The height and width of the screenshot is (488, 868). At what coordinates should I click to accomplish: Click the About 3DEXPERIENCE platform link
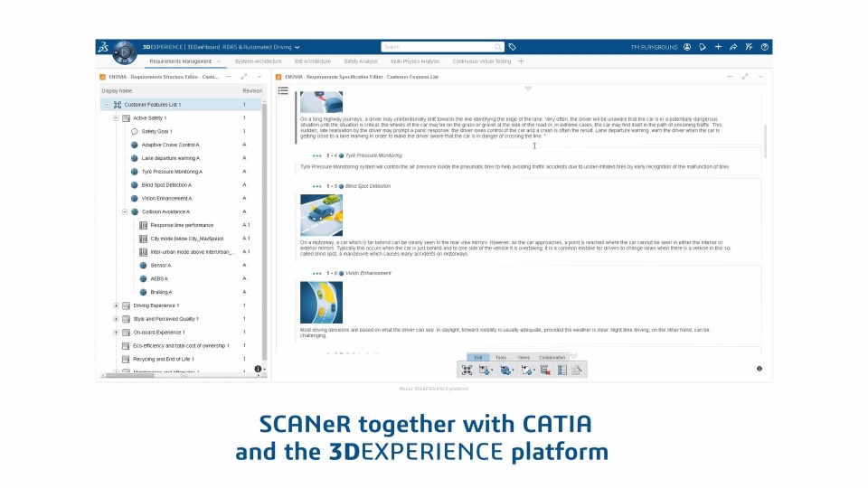pos(434,389)
